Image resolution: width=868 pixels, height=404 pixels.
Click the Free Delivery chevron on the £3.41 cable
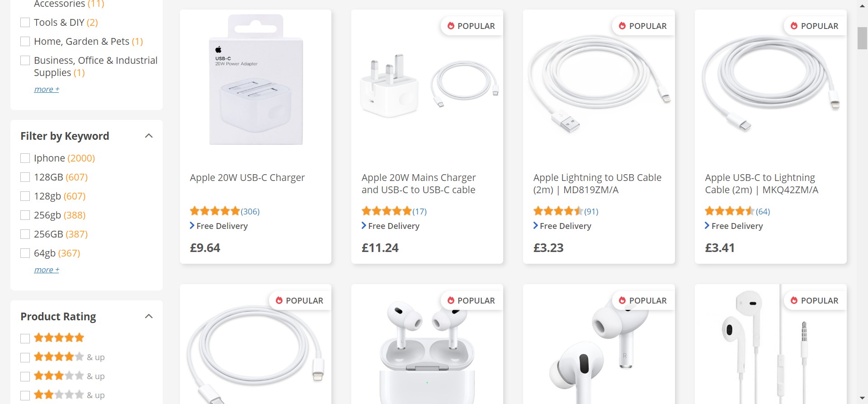pos(707,225)
